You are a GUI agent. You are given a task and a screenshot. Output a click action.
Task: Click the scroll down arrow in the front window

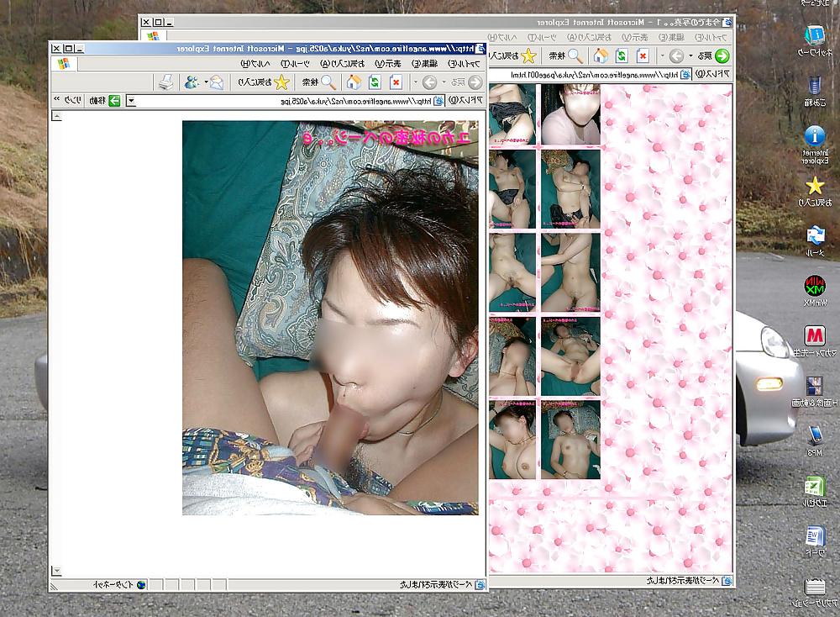[x=56, y=571]
